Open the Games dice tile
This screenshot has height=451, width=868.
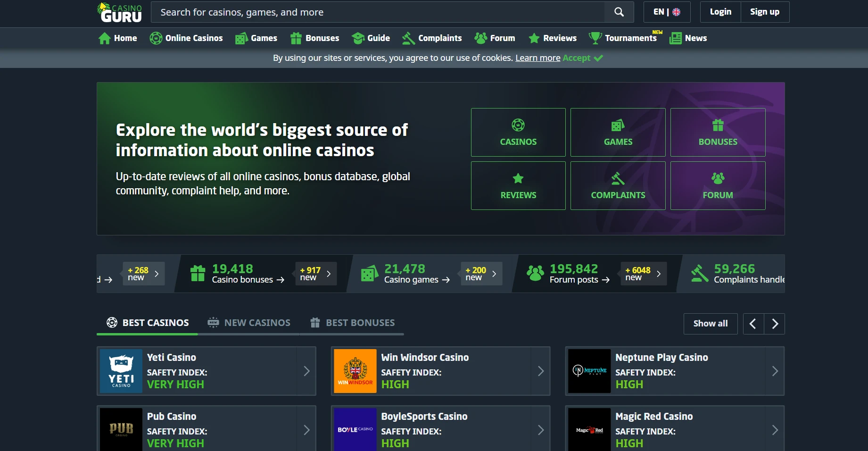(x=618, y=133)
